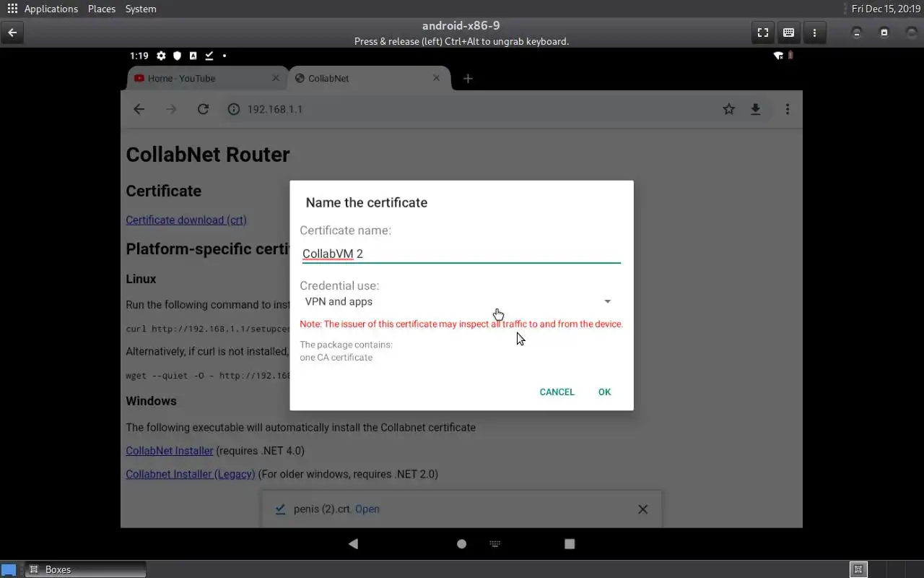Viewport: 924px width, 578px height.
Task: Go back with the Boxes back arrow
Action: (12, 33)
